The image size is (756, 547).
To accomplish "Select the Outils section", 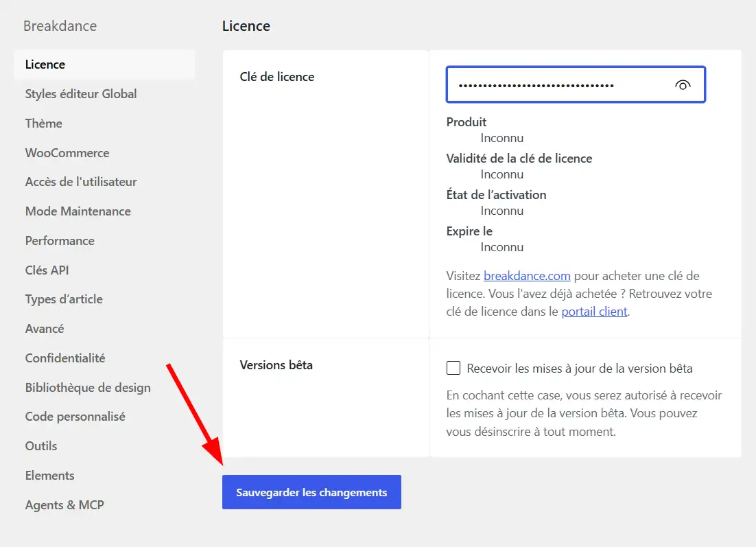I will click(x=41, y=445).
